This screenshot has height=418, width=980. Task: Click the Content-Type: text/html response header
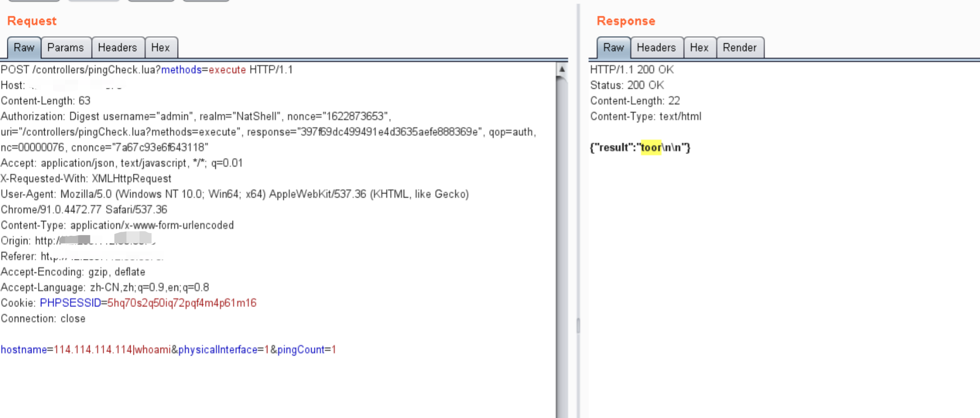coord(646,117)
